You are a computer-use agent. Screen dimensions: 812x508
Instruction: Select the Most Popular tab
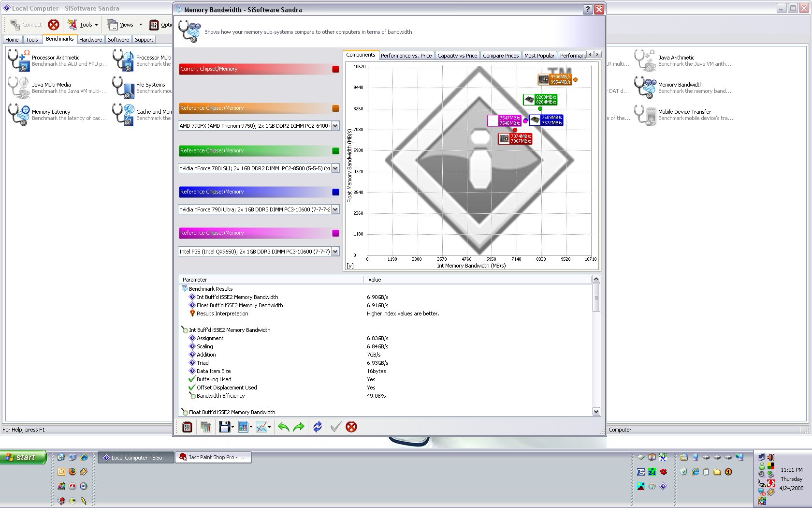pyautogui.click(x=539, y=56)
